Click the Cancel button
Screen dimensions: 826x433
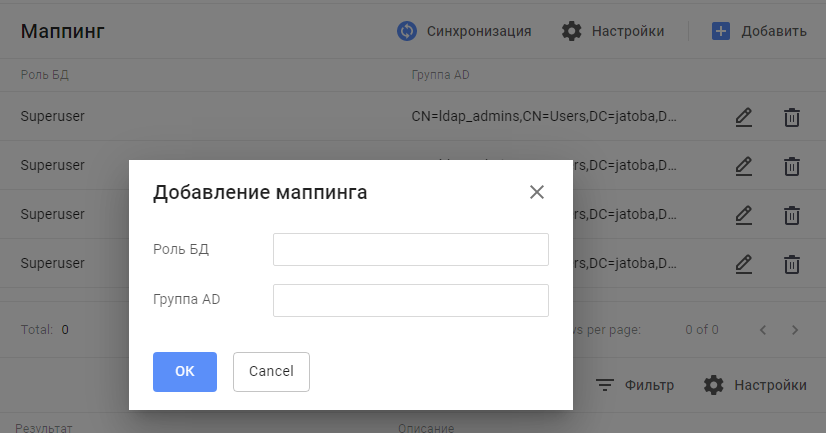pyautogui.click(x=271, y=371)
